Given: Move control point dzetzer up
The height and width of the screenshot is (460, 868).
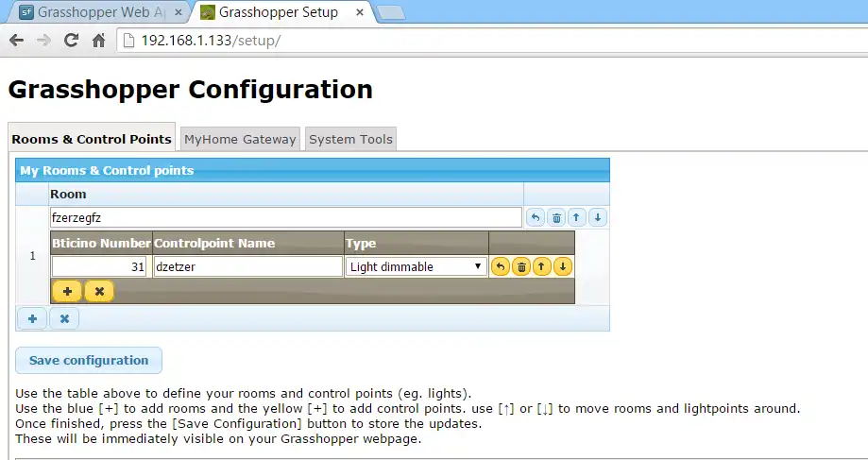Looking at the screenshot, I should pos(542,266).
